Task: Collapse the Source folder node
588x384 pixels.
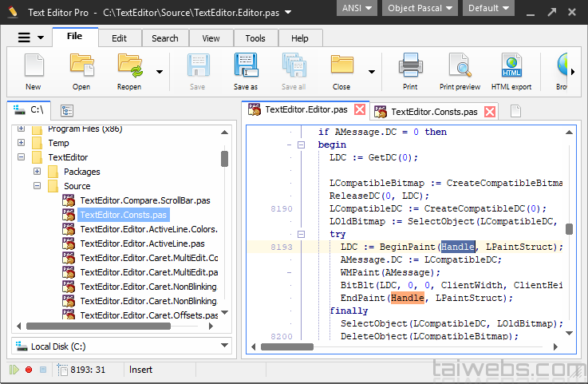Action: point(37,186)
